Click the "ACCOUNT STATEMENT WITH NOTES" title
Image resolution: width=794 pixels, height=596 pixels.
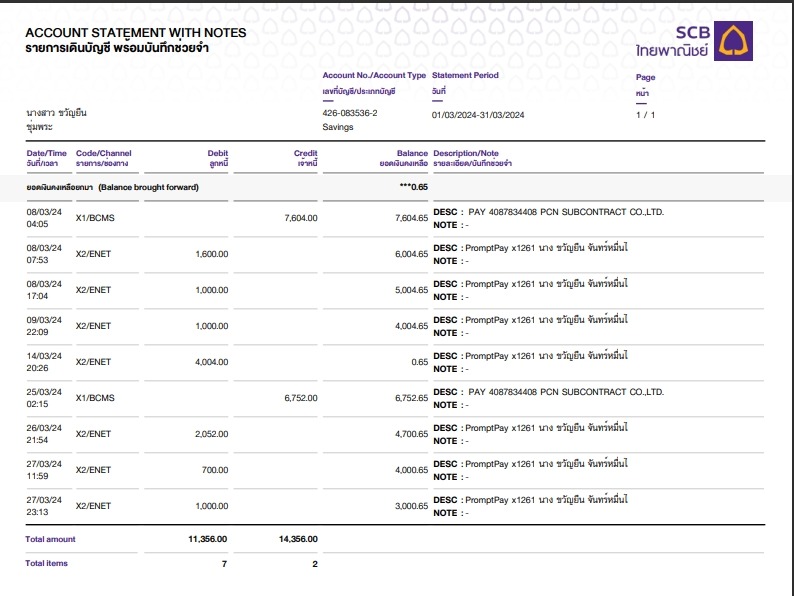tap(135, 33)
